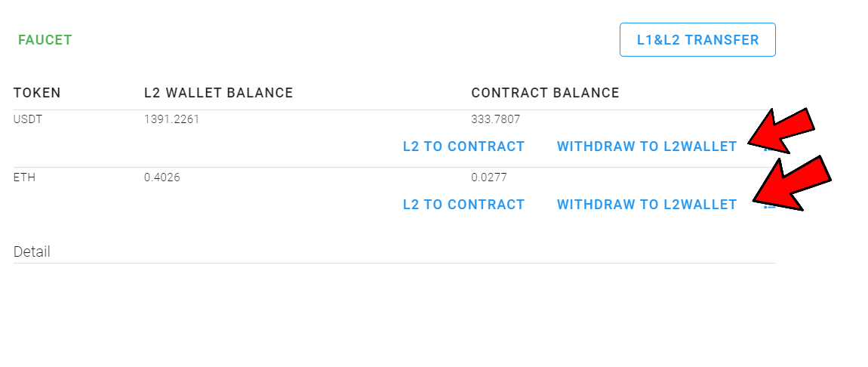
Task: Click the Detail section heading
Action: (32, 252)
